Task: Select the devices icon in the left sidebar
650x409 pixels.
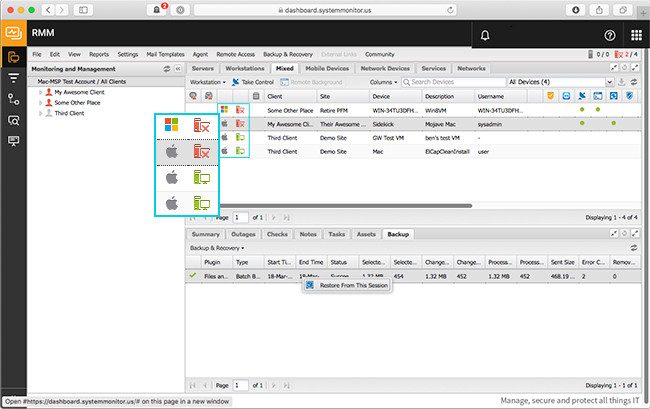Action: (x=14, y=57)
